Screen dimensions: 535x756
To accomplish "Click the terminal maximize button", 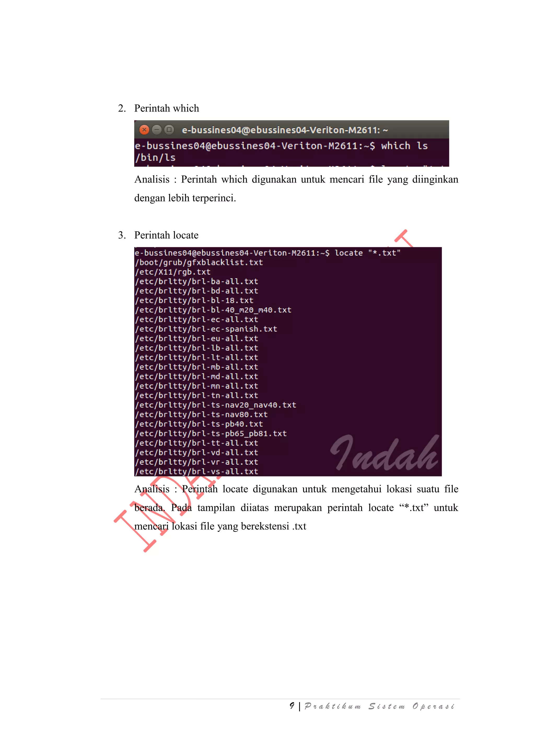I will [169, 130].
